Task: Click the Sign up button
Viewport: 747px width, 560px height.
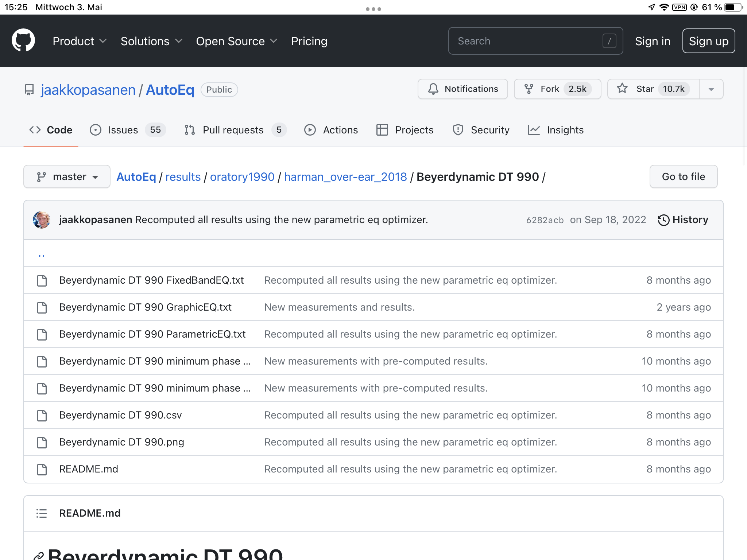Action: (x=708, y=41)
